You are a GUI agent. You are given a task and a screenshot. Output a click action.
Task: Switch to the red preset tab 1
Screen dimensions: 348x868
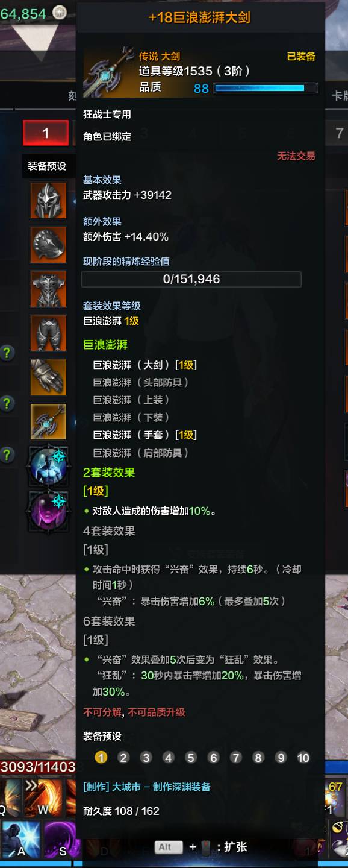pyautogui.click(x=46, y=133)
